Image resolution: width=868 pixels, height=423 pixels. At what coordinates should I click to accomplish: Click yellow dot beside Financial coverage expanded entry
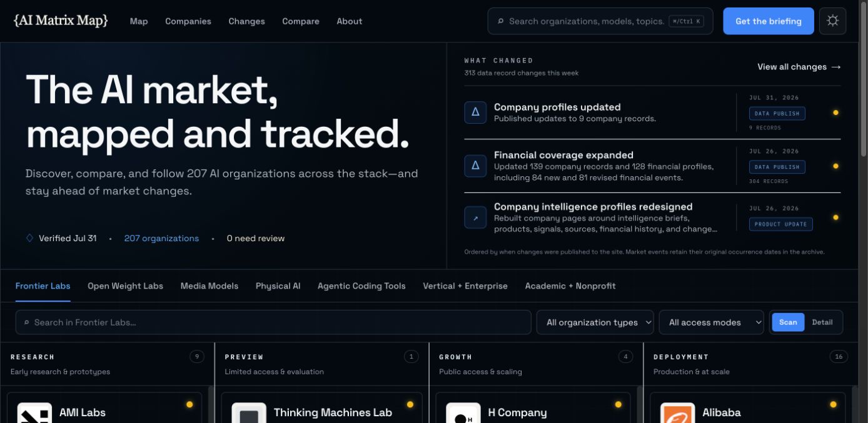pyautogui.click(x=835, y=166)
